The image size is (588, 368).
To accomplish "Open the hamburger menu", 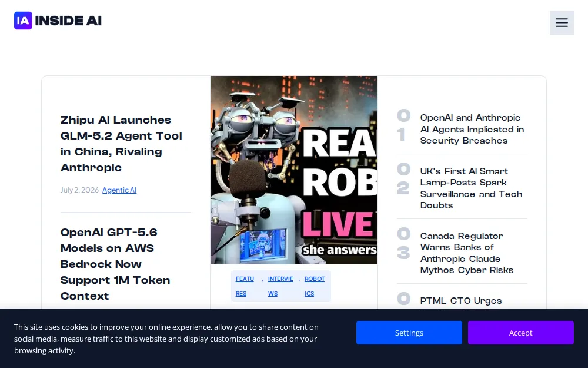I will pyautogui.click(x=562, y=22).
